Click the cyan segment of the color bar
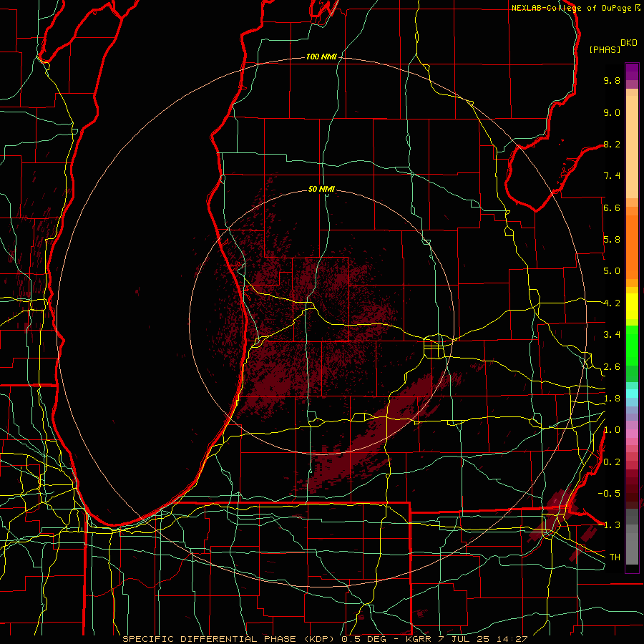The image size is (644, 644). point(632,394)
